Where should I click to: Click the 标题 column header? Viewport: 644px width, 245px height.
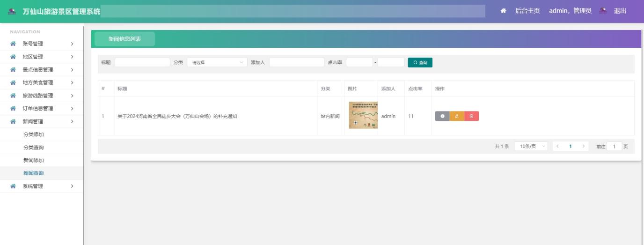[122, 89]
